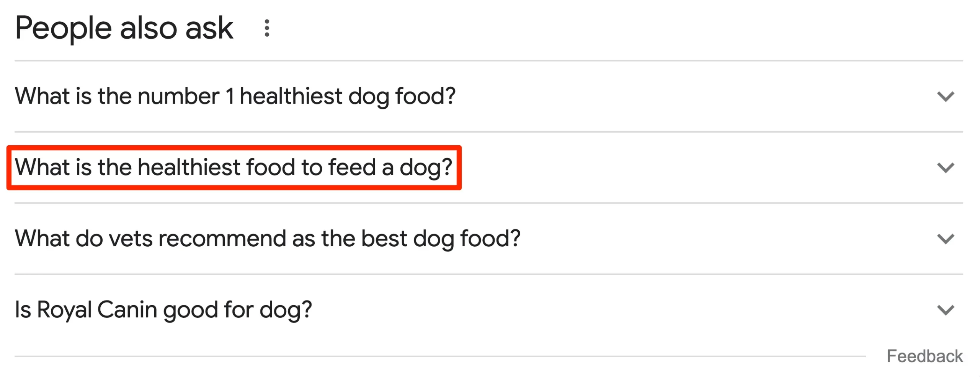The height and width of the screenshot is (377, 980).
Task: Click empty row area of number 1 healthiest question
Action: tap(689, 96)
